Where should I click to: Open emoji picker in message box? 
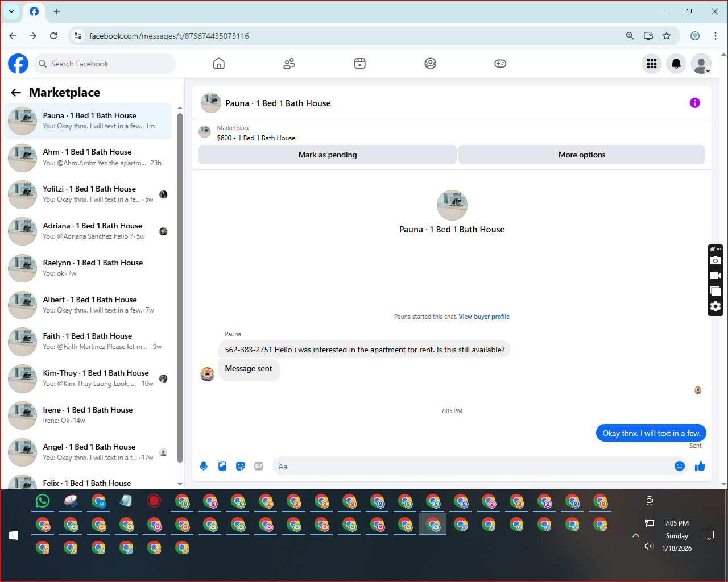click(680, 466)
